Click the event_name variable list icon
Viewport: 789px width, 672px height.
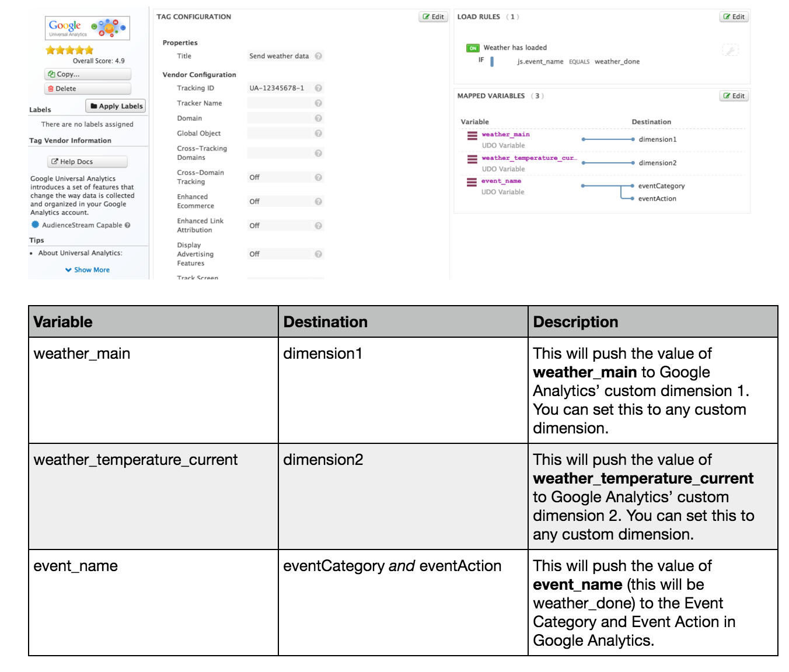(472, 182)
